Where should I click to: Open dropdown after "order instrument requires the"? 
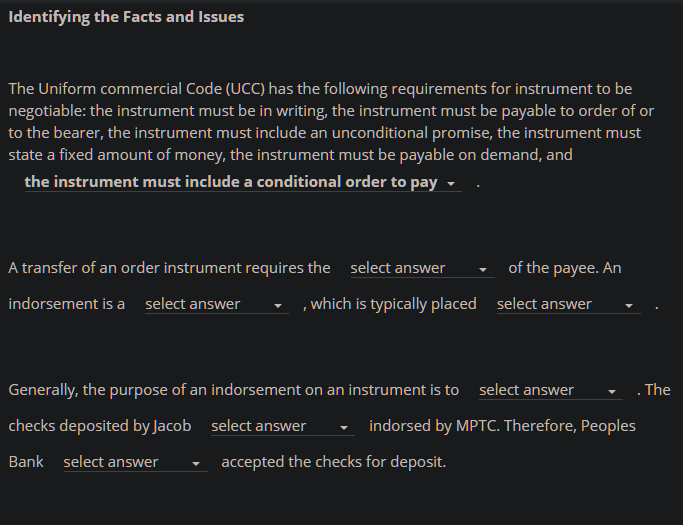[423, 268]
